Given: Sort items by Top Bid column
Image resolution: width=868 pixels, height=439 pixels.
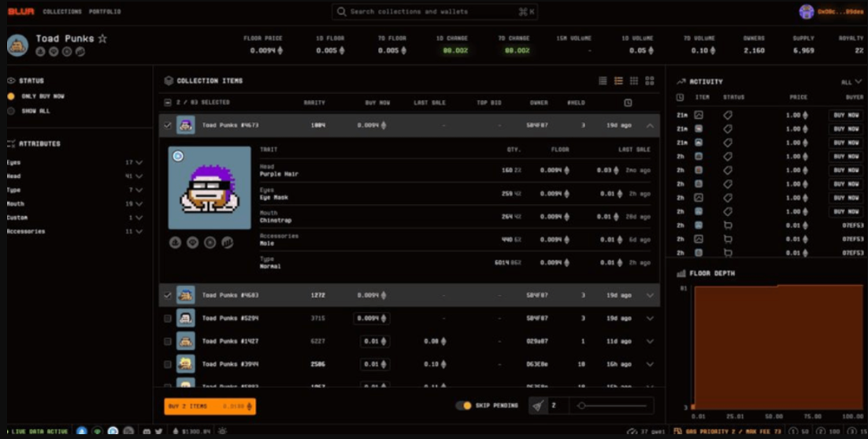Looking at the screenshot, I should click(x=489, y=103).
